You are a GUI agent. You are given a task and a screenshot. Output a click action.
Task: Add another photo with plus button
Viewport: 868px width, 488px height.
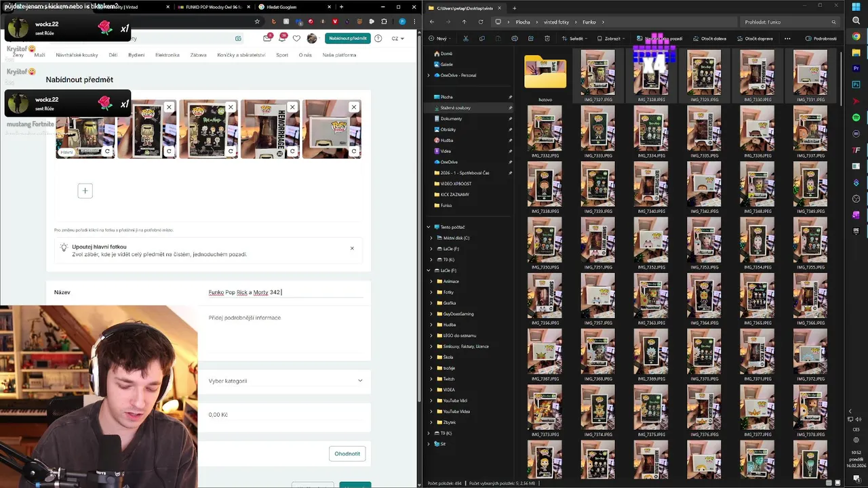(85, 190)
